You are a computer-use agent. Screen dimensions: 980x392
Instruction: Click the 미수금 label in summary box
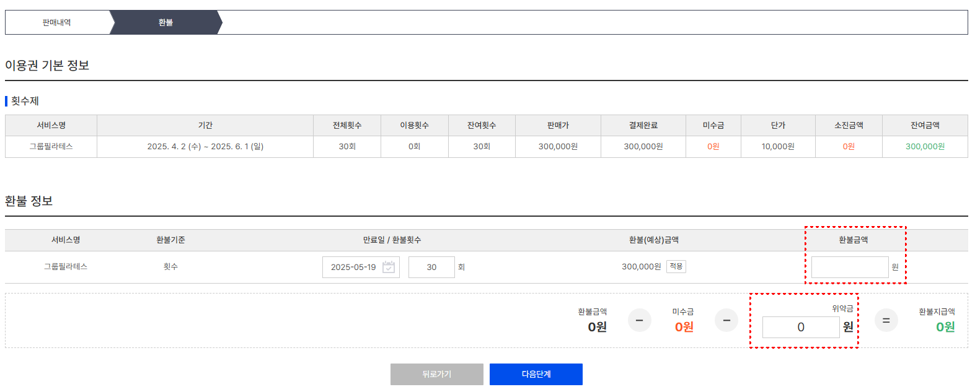[x=683, y=311]
